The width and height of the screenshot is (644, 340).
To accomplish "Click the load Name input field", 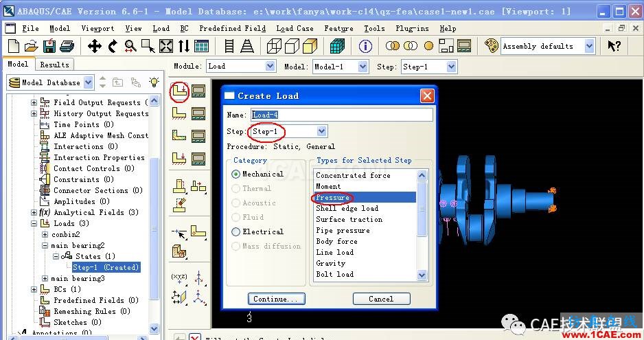I will 342,115.
